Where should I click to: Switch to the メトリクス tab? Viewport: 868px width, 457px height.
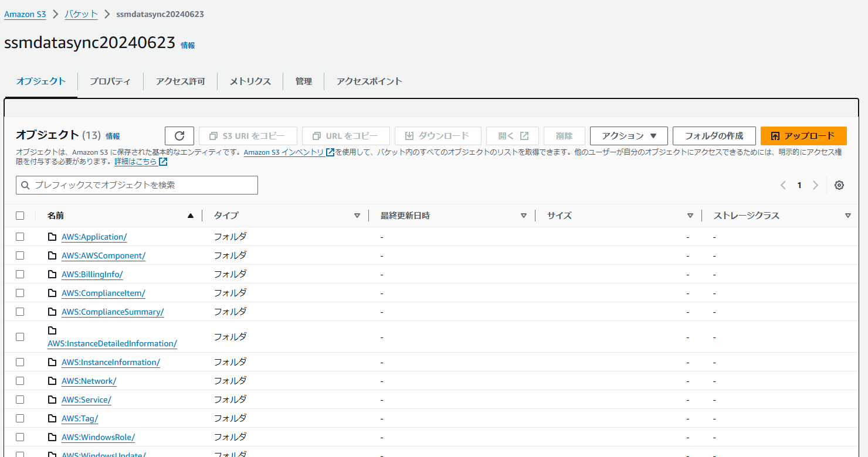click(x=250, y=81)
